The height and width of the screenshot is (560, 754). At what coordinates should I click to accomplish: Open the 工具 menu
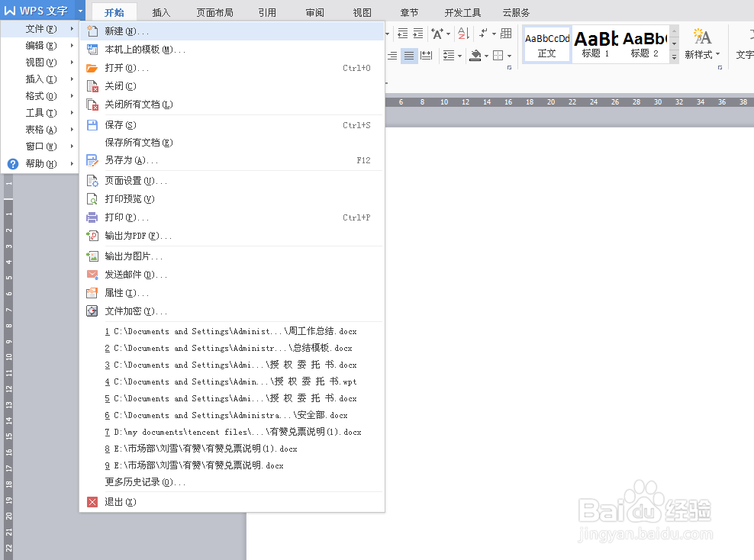[40, 113]
